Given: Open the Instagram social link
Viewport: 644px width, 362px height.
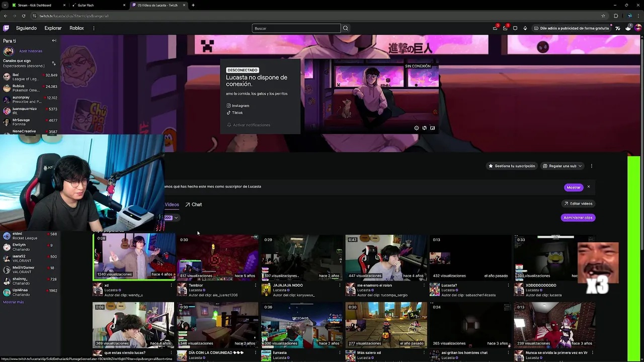Looking at the screenshot, I should click(x=238, y=106).
